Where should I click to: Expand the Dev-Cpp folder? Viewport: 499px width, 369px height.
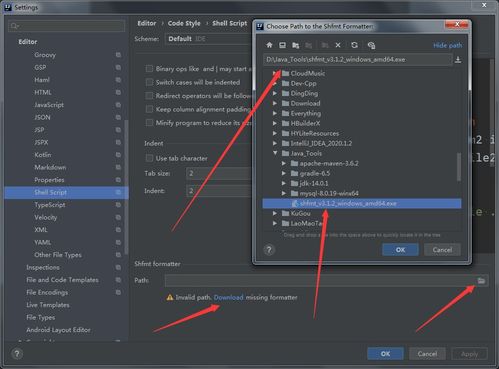pyautogui.click(x=275, y=83)
